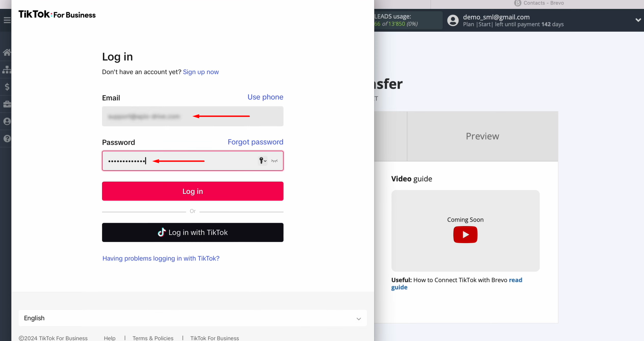
Task: Click the Email input field
Action: coord(193,116)
